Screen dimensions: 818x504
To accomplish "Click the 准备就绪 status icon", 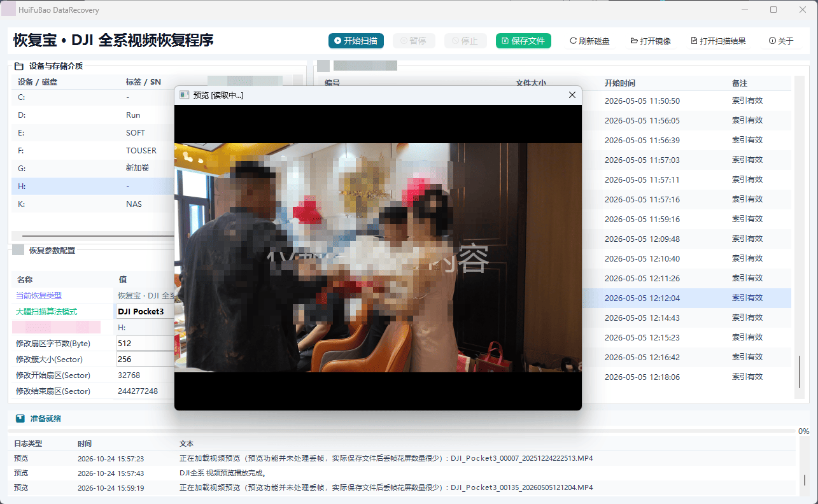I will [x=20, y=419].
